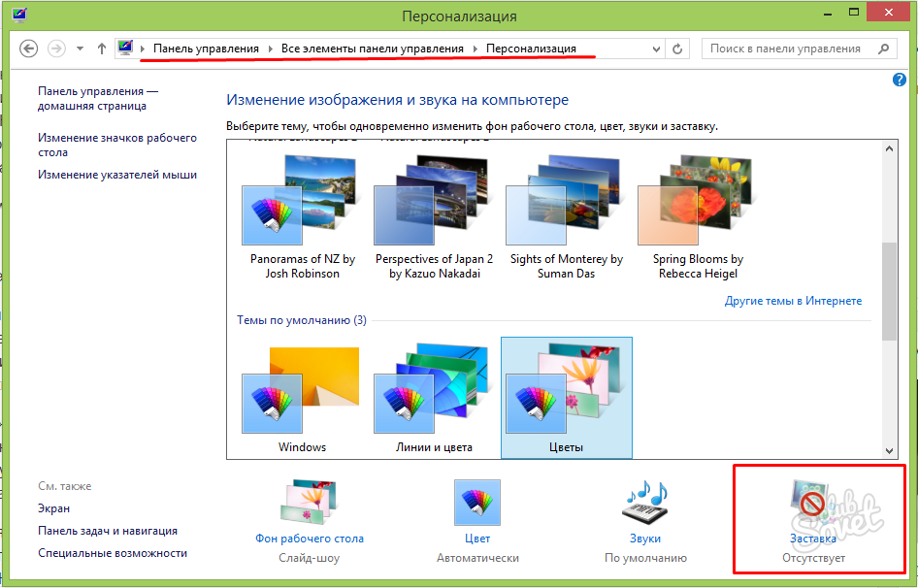Viewport: 918px width, 588px height.
Task: Open Другие темы в Интернете link
Action: [x=793, y=301]
